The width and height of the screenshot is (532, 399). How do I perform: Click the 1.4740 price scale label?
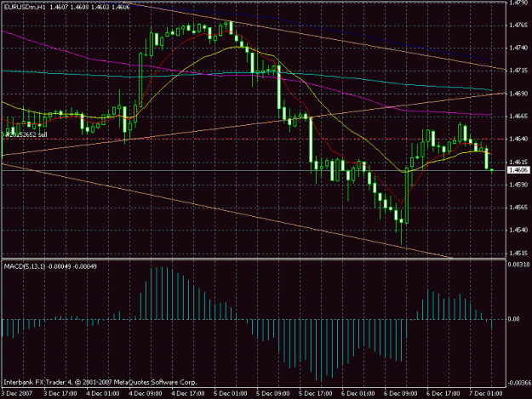[518, 48]
